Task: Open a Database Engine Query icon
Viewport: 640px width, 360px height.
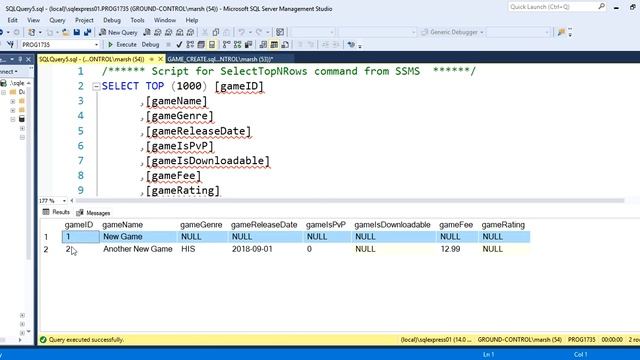Action: (x=147, y=32)
